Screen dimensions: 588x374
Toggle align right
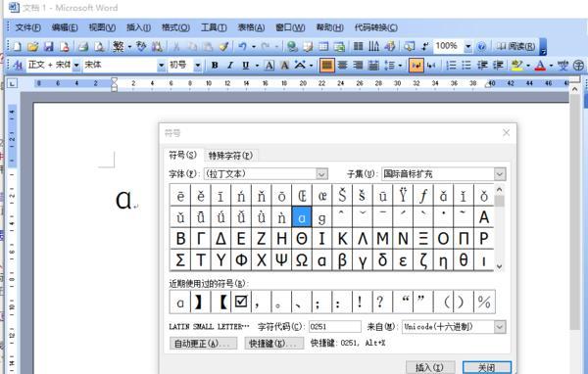click(358, 66)
